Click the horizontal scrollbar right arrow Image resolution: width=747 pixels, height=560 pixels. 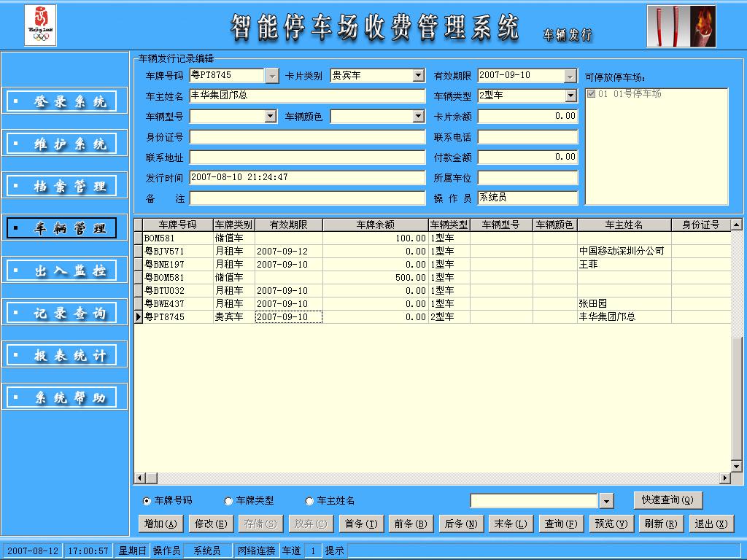pyautogui.click(x=725, y=478)
